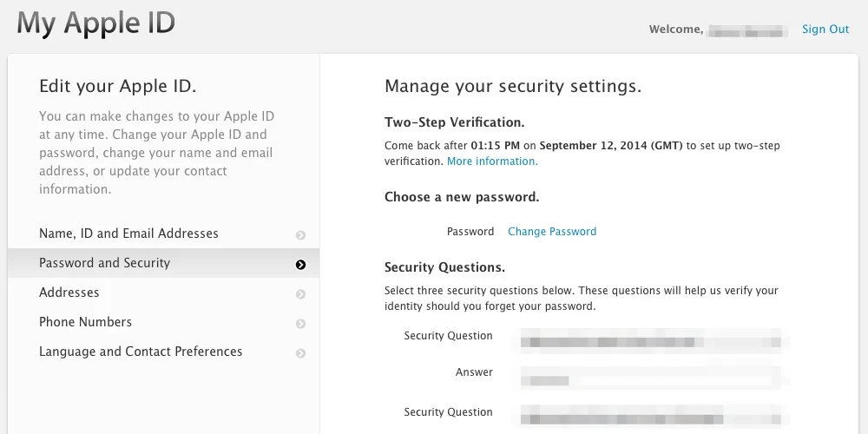This screenshot has width=868, height=434.
Task: Open Language and Contact Preferences
Action: click(x=141, y=352)
